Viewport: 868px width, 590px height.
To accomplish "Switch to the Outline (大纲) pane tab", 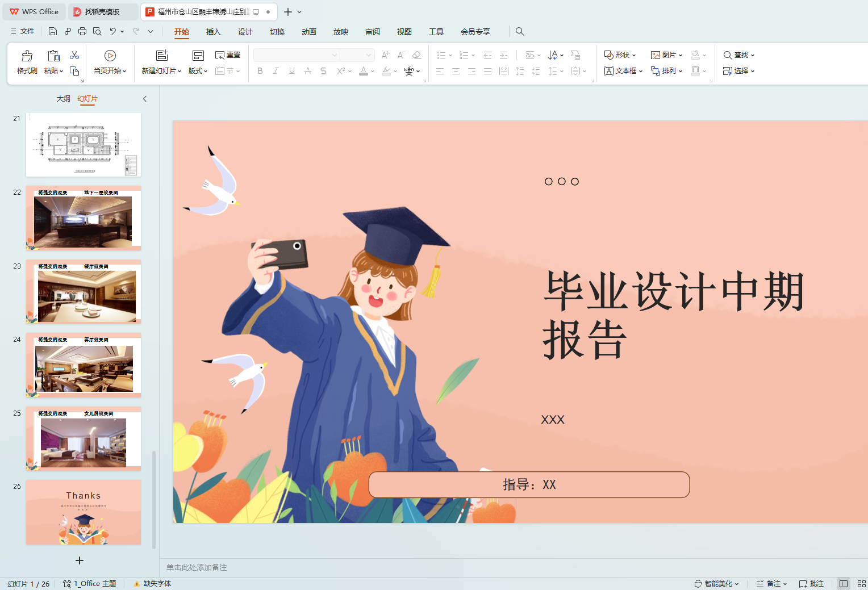I will point(63,99).
